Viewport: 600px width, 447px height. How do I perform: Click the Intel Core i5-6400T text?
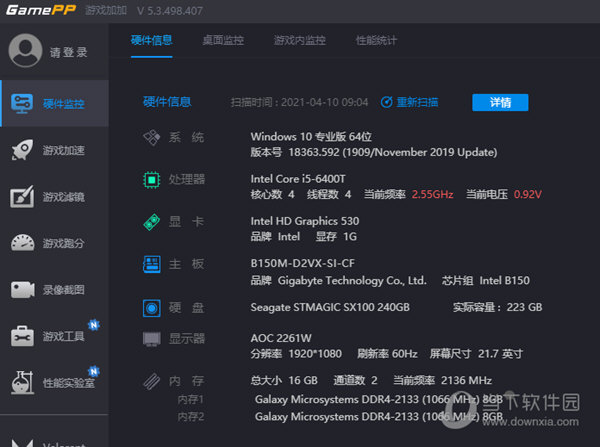click(x=298, y=179)
